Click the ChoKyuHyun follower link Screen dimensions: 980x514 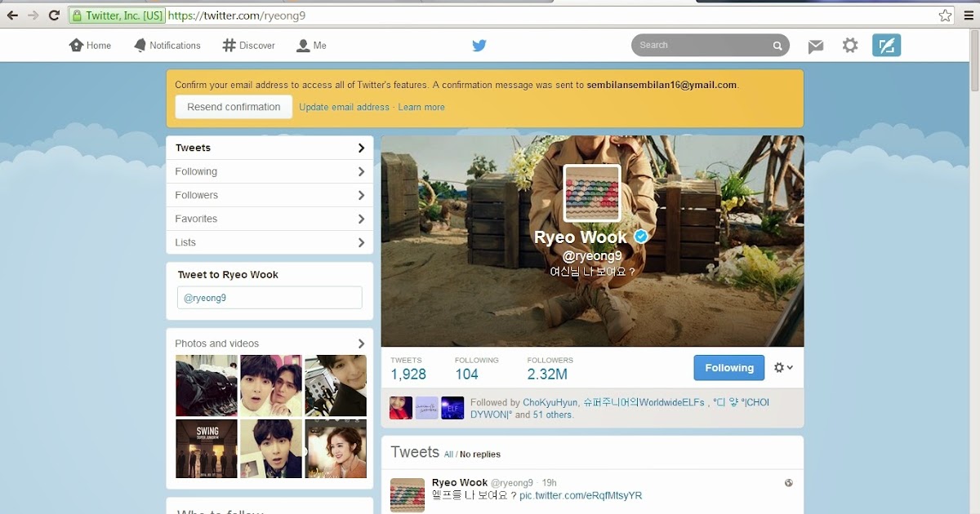pos(550,402)
